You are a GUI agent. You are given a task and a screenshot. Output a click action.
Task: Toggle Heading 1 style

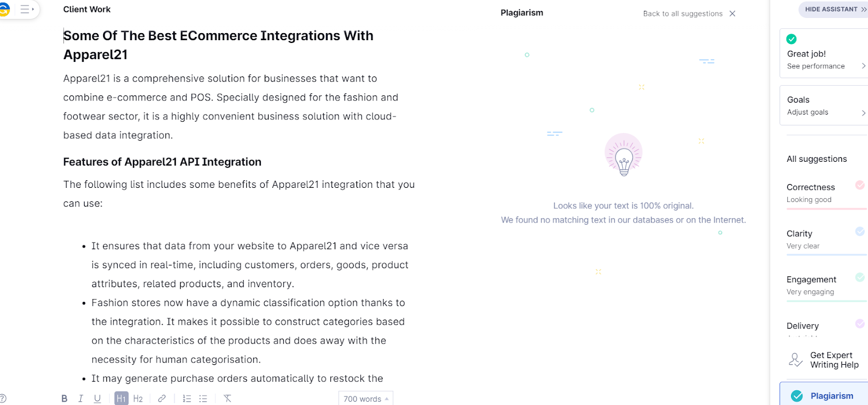tap(122, 398)
